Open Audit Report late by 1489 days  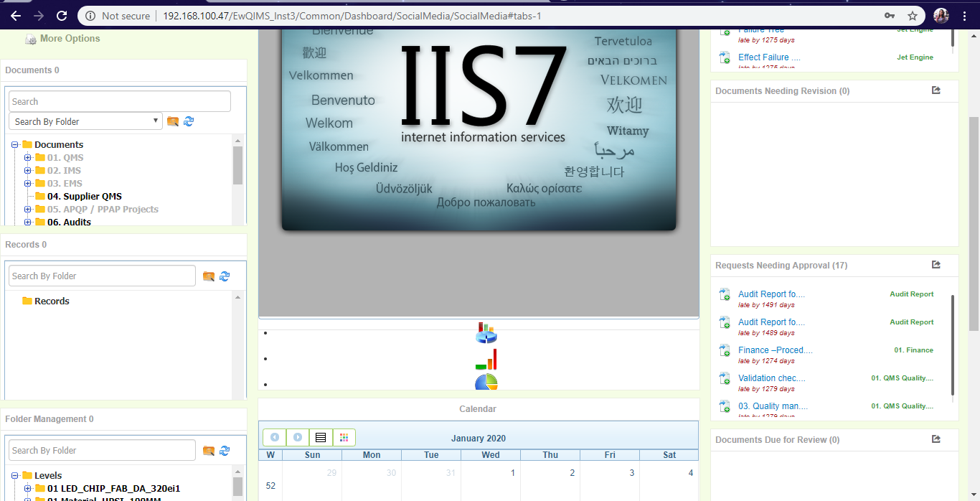[771, 322]
